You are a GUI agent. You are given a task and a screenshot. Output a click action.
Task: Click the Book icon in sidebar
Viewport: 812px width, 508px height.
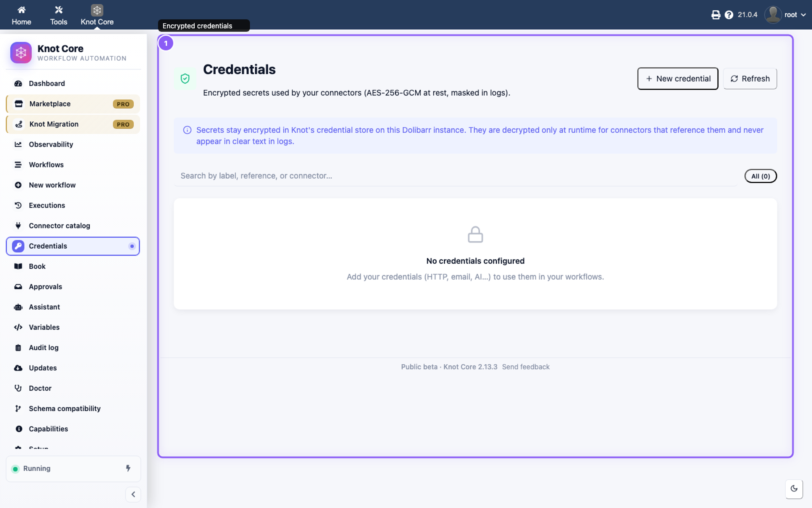[18, 266]
